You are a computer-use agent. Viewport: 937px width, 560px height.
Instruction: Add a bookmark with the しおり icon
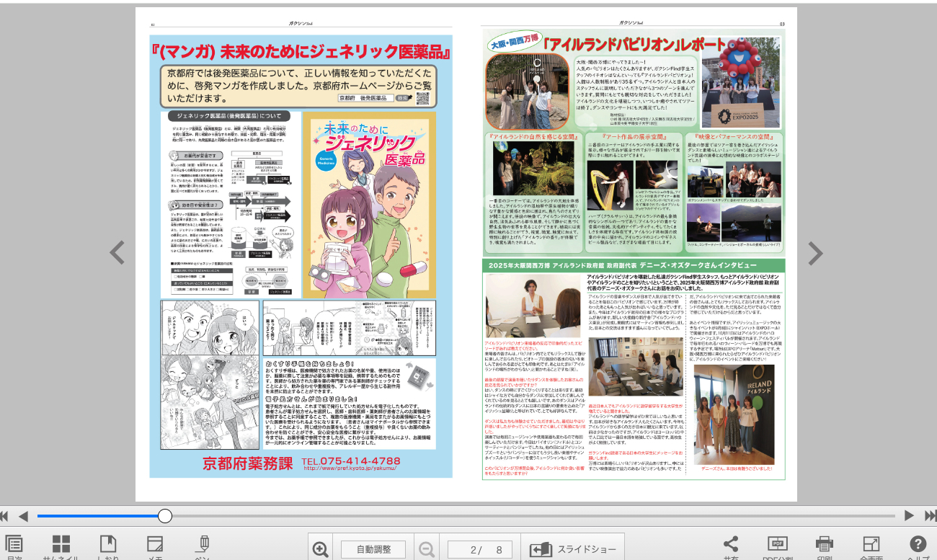(108, 546)
